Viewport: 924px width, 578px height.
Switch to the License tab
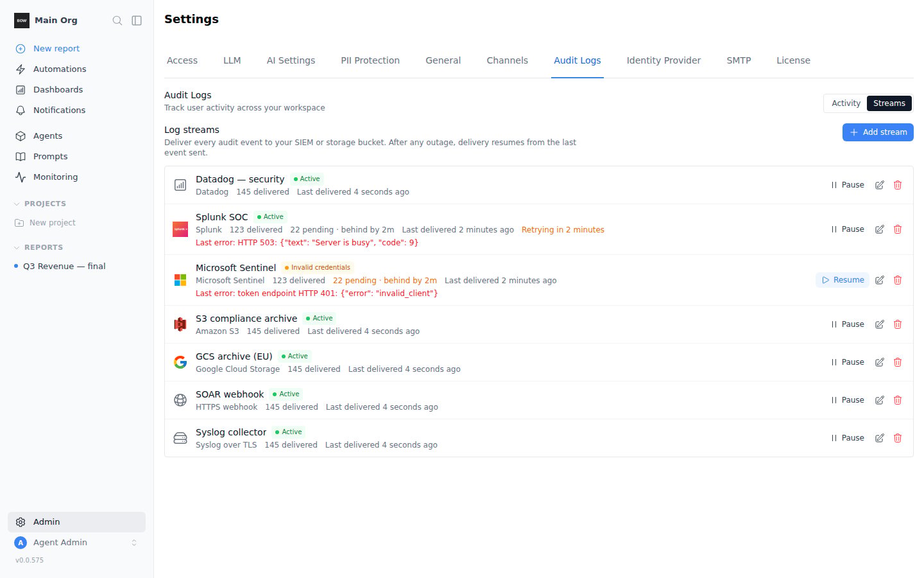pos(793,60)
